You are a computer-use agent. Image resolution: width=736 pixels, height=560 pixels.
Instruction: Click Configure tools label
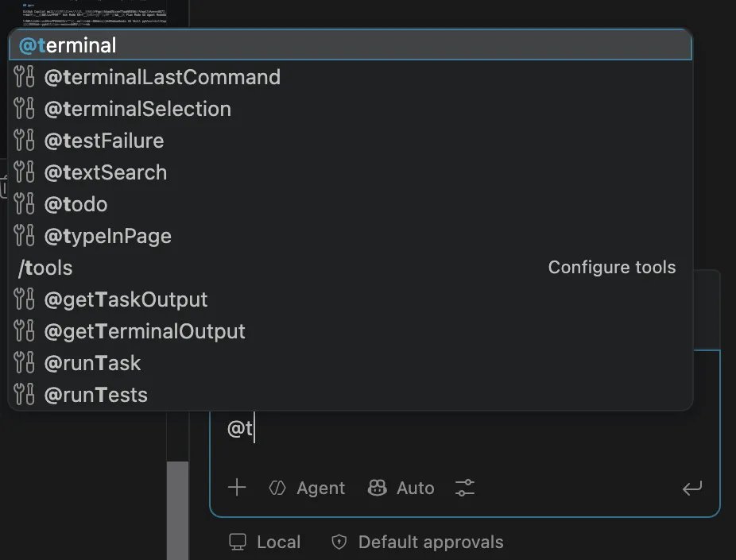click(612, 268)
